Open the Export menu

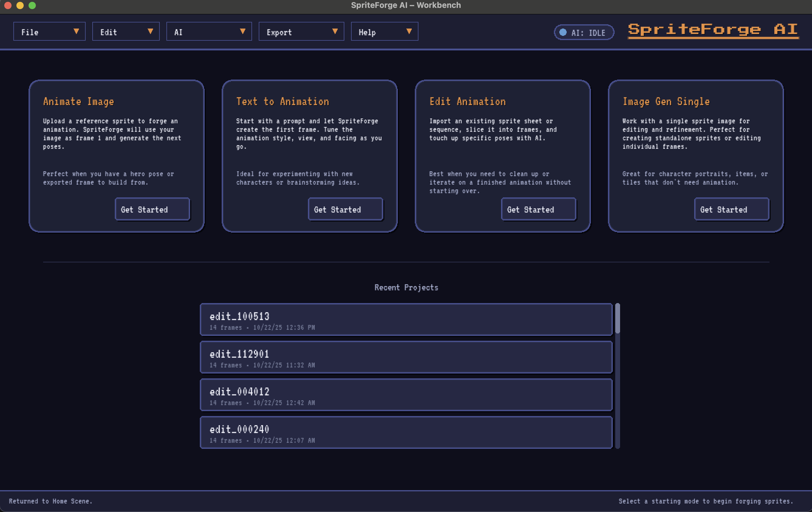(x=301, y=32)
